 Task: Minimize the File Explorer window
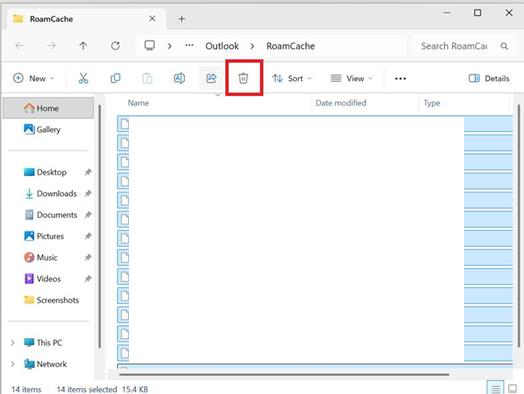[447, 13]
